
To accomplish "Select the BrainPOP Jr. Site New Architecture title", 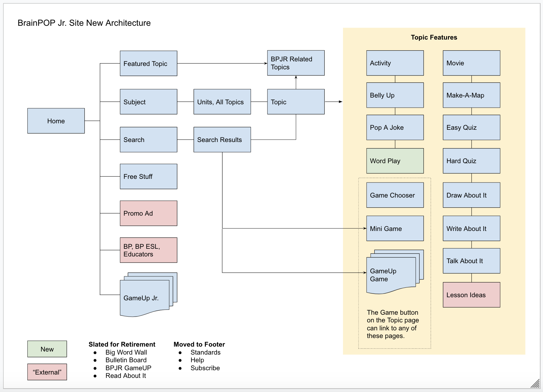I will pyautogui.click(x=84, y=23).
